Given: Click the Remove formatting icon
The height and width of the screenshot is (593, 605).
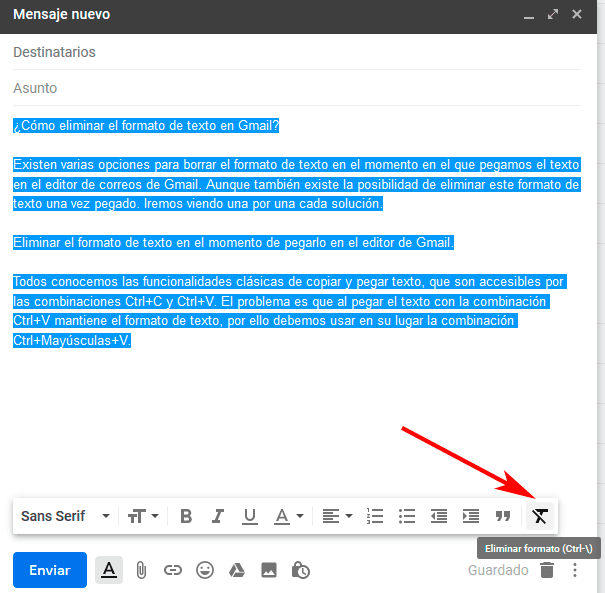Looking at the screenshot, I should pos(540,516).
